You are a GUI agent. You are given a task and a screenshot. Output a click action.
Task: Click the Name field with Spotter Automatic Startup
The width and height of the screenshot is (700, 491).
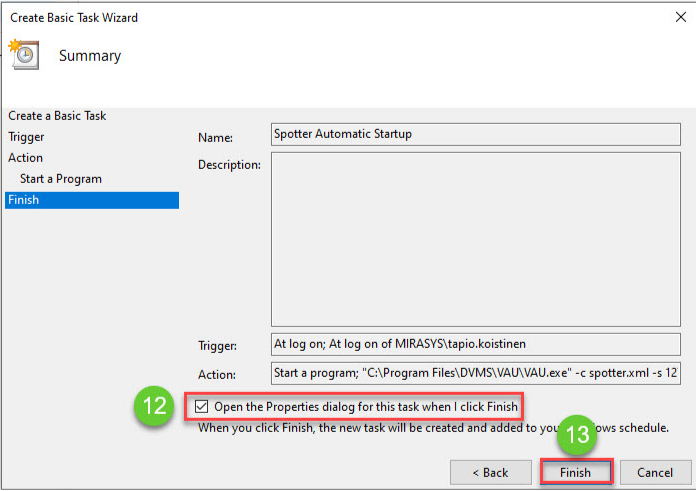(475, 134)
